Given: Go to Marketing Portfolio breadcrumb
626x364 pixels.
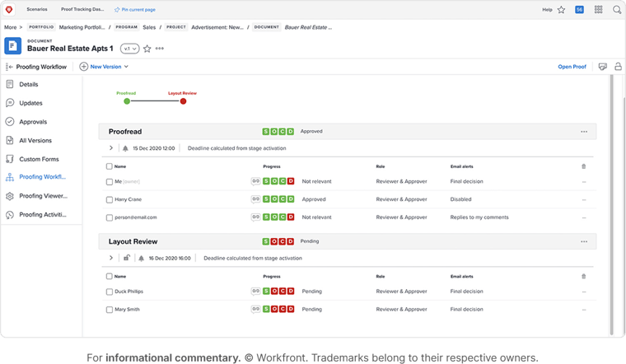Looking at the screenshot, I should click(x=82, y=27).
